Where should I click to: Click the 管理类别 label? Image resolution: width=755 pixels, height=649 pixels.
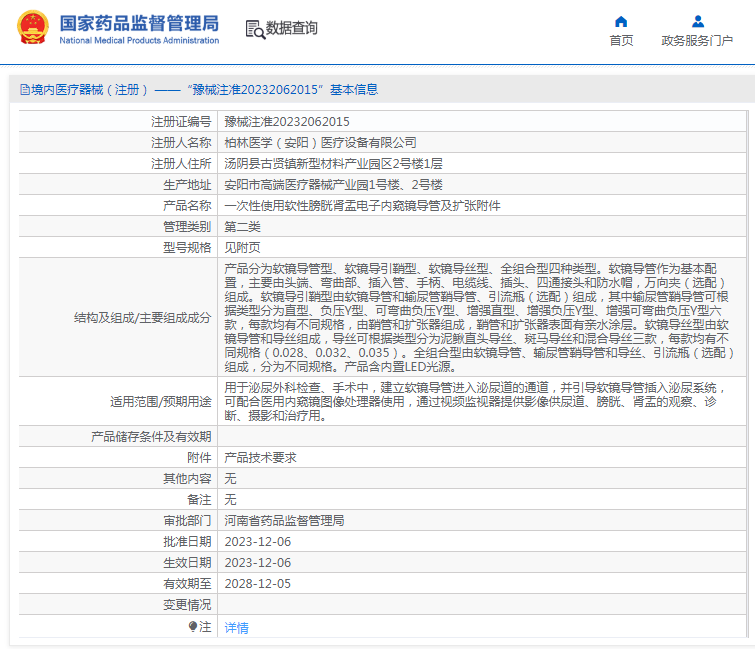click(x=187, y=227)
